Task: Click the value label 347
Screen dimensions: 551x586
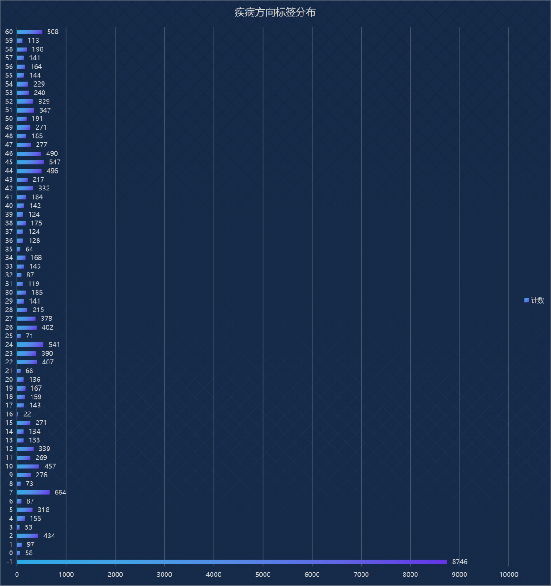Action: [45, 110]
